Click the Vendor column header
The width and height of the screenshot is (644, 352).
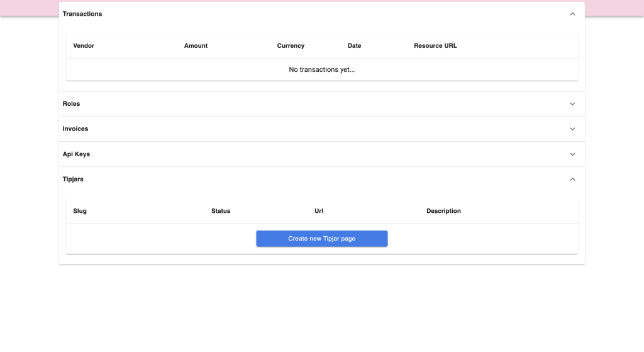coord(84,46)
